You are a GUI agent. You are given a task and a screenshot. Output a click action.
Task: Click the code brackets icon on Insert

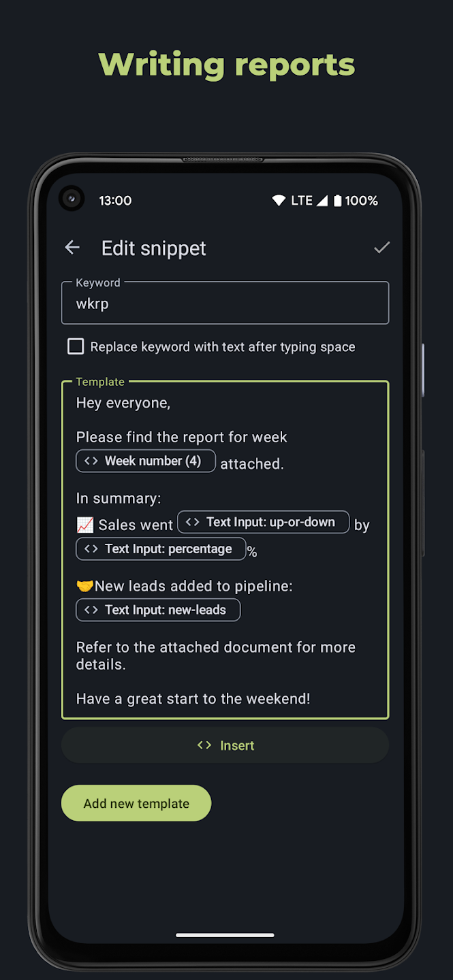tap(204, 745)
